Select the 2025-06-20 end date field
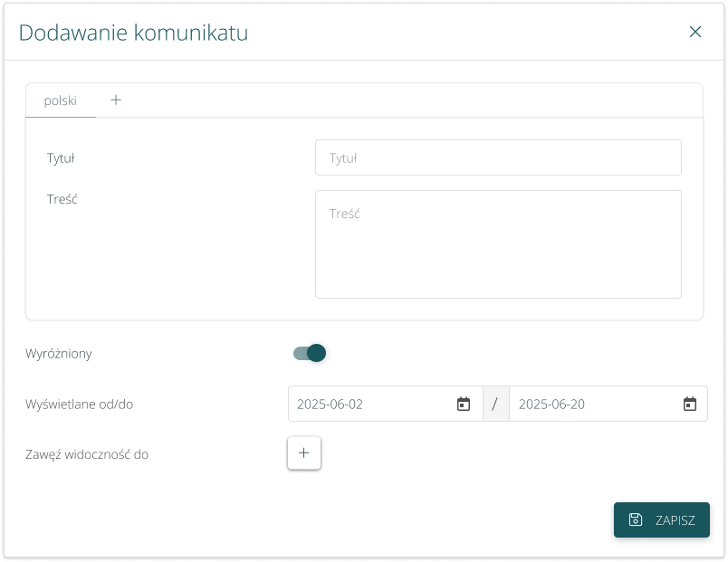The height and width of the screenshot is (562, 728). pos(593,405)
